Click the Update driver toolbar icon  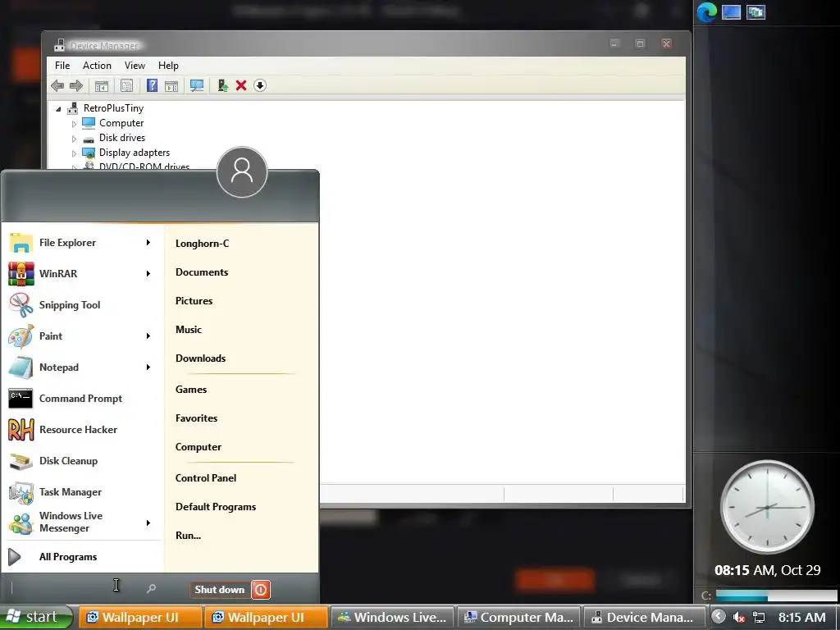tap(223, 85)
